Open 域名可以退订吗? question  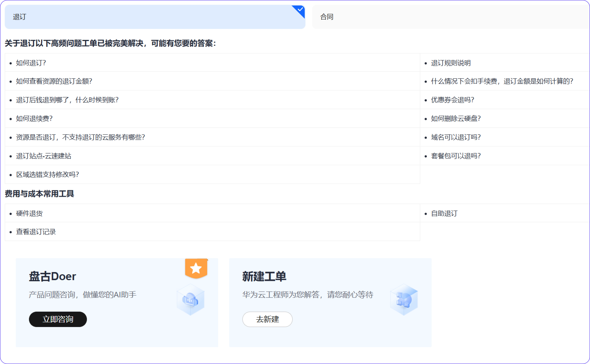[x=456, y=137]
